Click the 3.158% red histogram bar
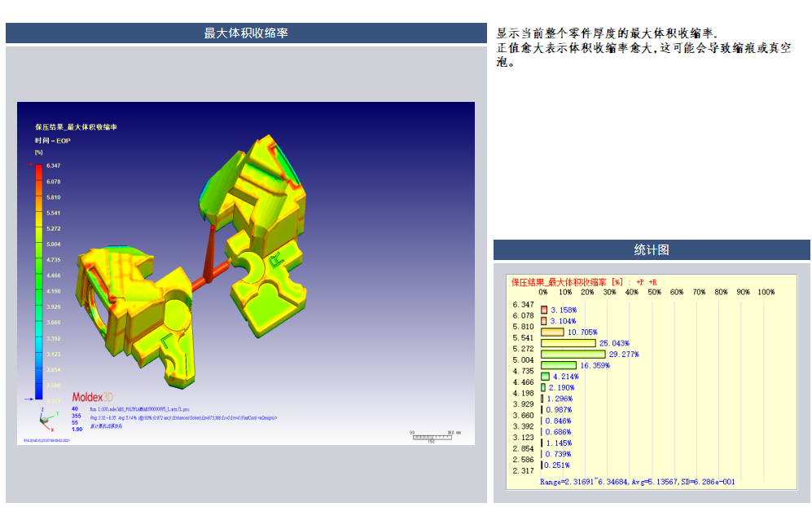The width and height of the screenshot is (812, 507). (544, 310)
